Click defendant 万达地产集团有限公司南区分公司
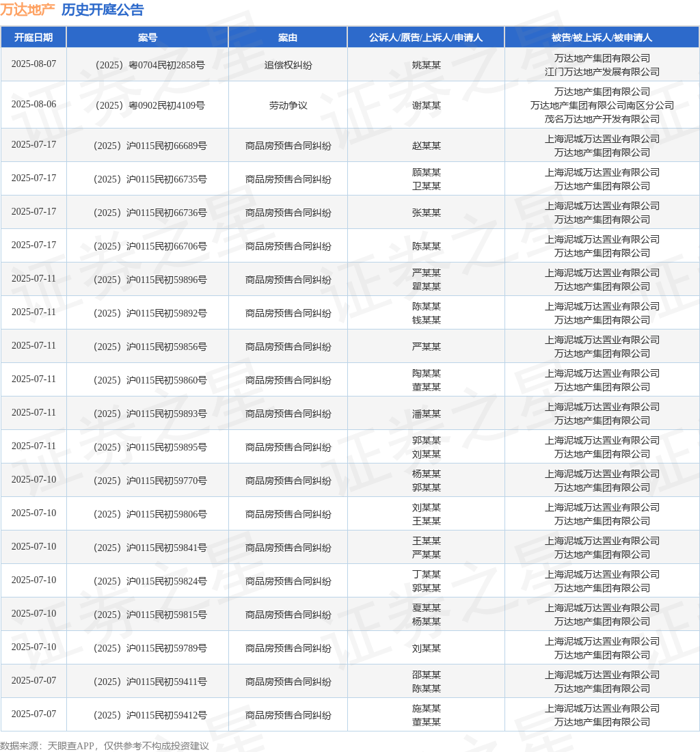700x752 pixels. [x=602, y=105]
